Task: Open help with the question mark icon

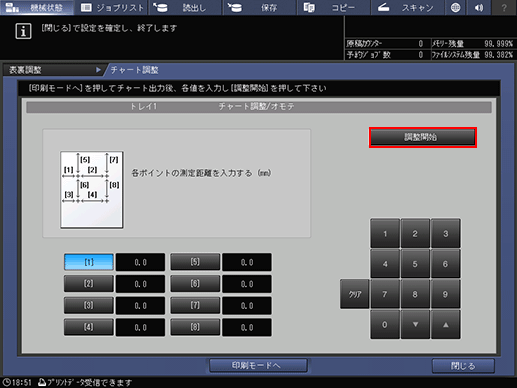Action: 504,7
